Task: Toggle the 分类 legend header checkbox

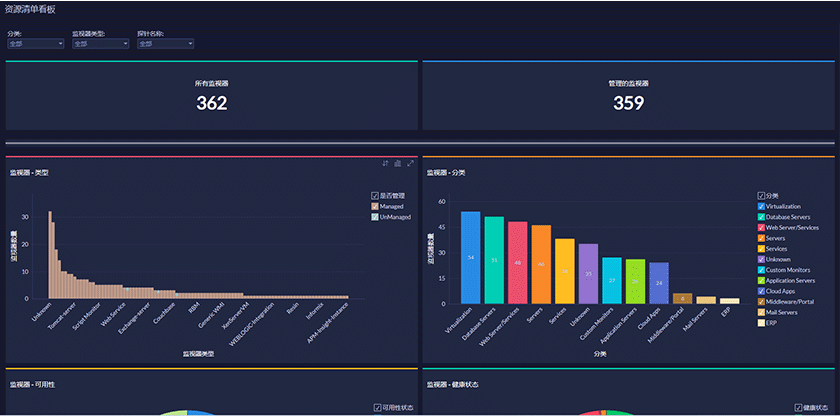Action: click(x=761, y=196)
